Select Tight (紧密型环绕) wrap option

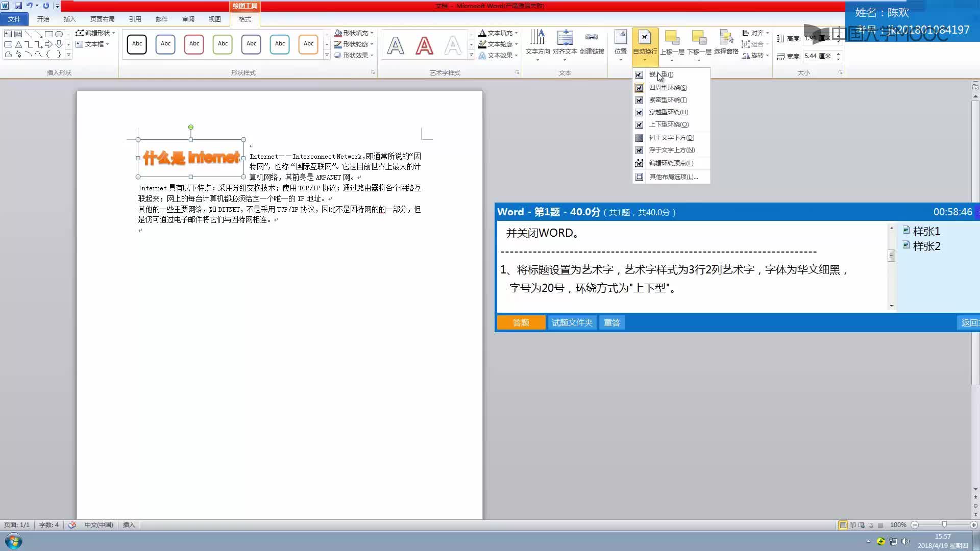671,100
